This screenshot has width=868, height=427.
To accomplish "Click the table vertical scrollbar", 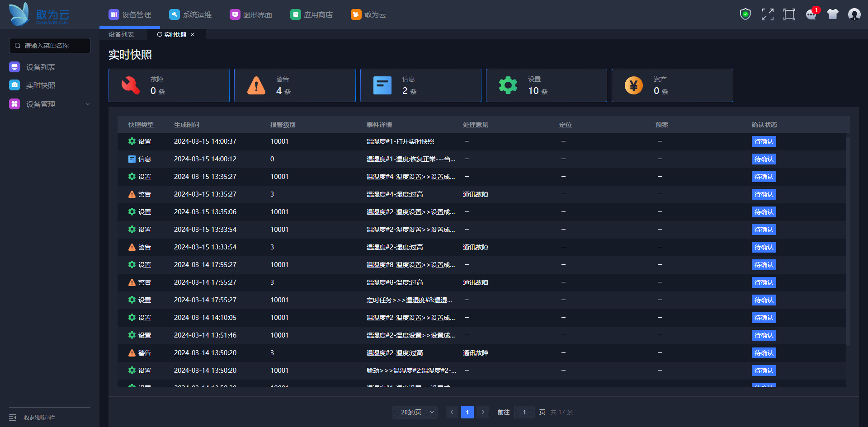I will pyautogui.click(x=848, y=239).
